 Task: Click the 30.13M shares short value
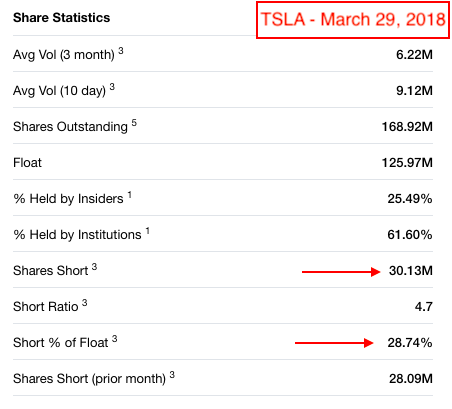pyautogui.click(x=411, y=271)
